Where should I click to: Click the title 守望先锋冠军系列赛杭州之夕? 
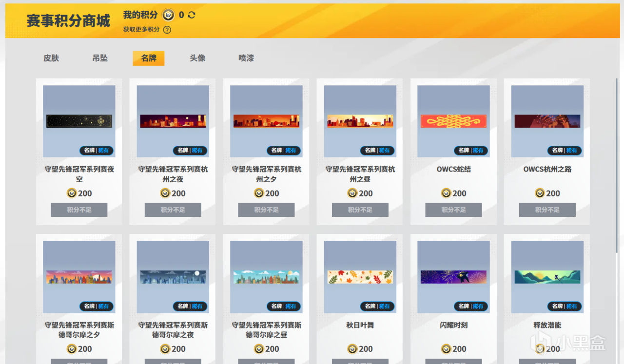click(266, 174)
